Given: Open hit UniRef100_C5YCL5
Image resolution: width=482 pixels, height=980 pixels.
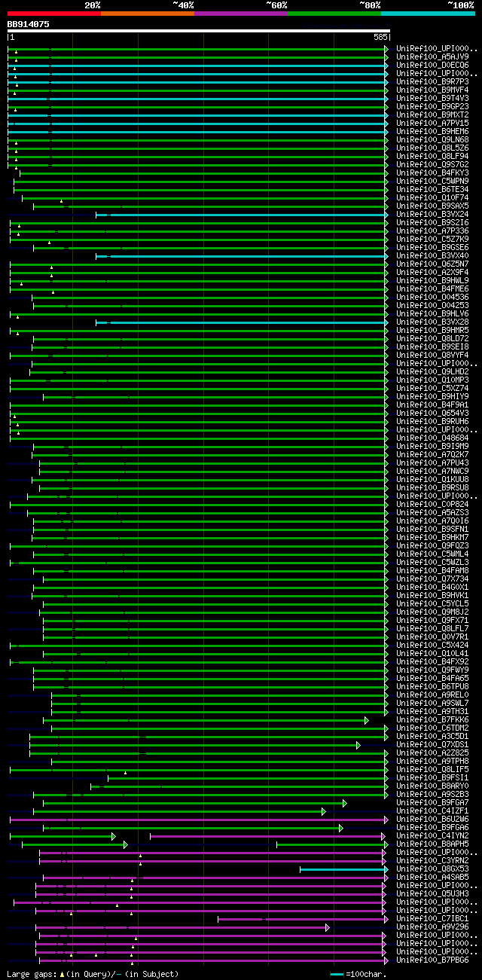Looking at the screenshot, I should coord(432,603).
